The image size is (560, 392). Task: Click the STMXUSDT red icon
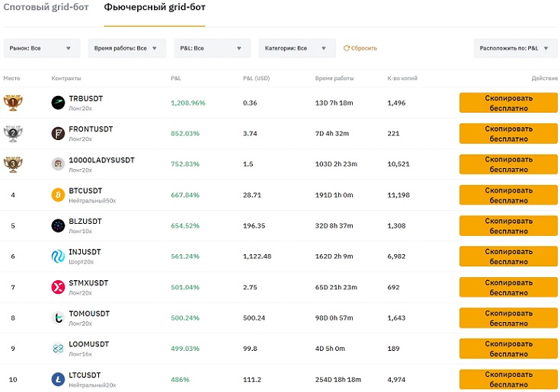(x=58, y=287)
